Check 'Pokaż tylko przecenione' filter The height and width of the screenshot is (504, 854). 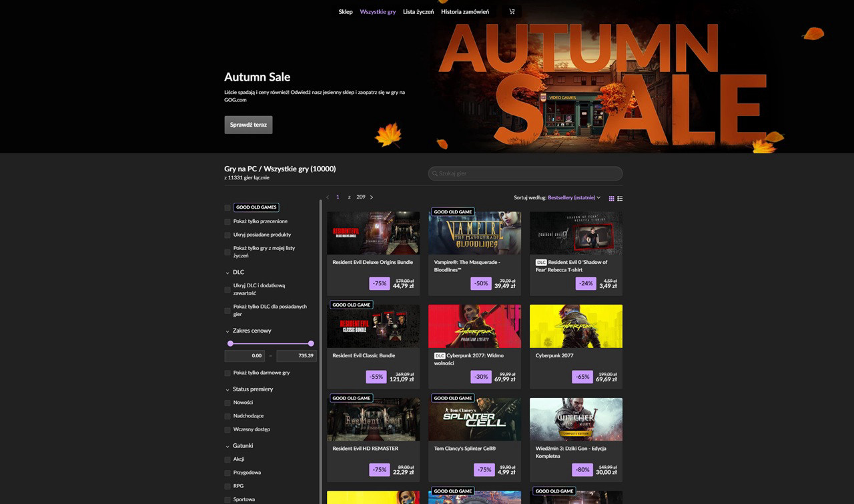(x=228, y=221)
